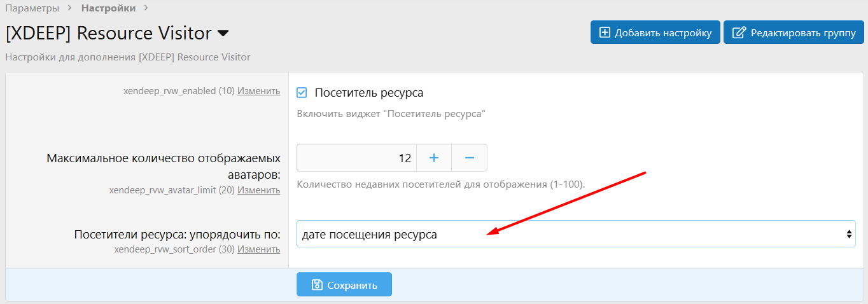The image size is (868, 304).
Task: Click the plus icon on Добавить настройку
Action: point(605,32)
